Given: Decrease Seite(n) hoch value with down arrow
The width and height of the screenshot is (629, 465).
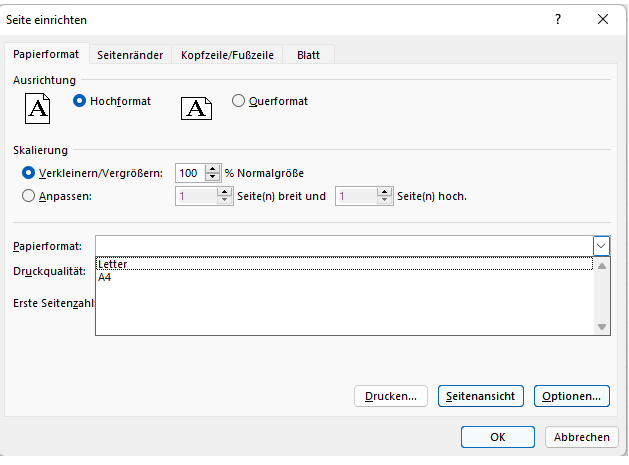Looking at the screenshot, I should coord(385,200).
